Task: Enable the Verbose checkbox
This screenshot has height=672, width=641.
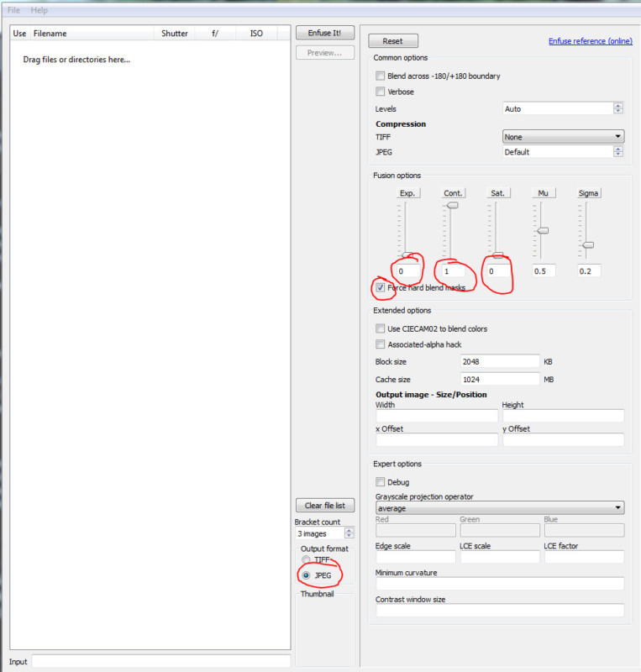Action: click(x=380, y=92)
